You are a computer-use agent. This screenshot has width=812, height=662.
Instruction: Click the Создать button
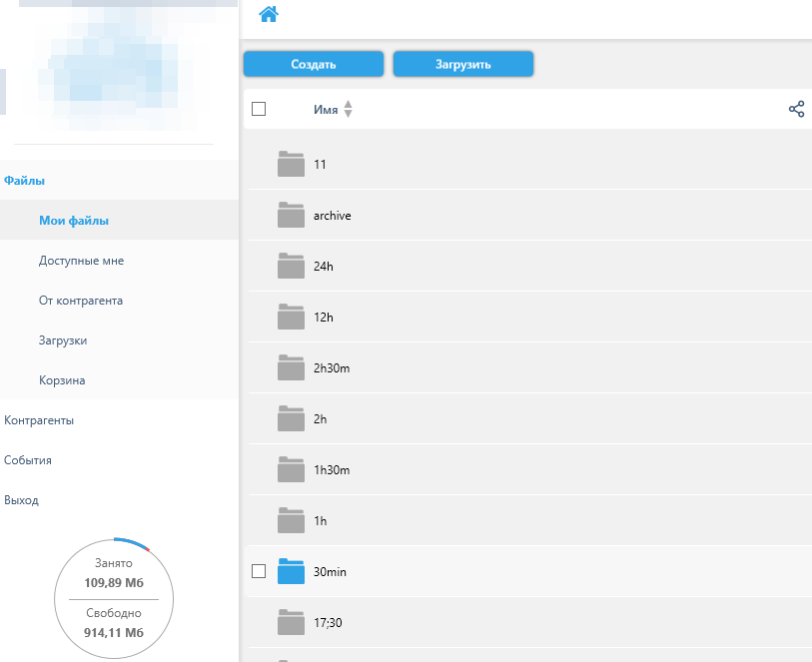pyautogui.click(x=314, y=64)
